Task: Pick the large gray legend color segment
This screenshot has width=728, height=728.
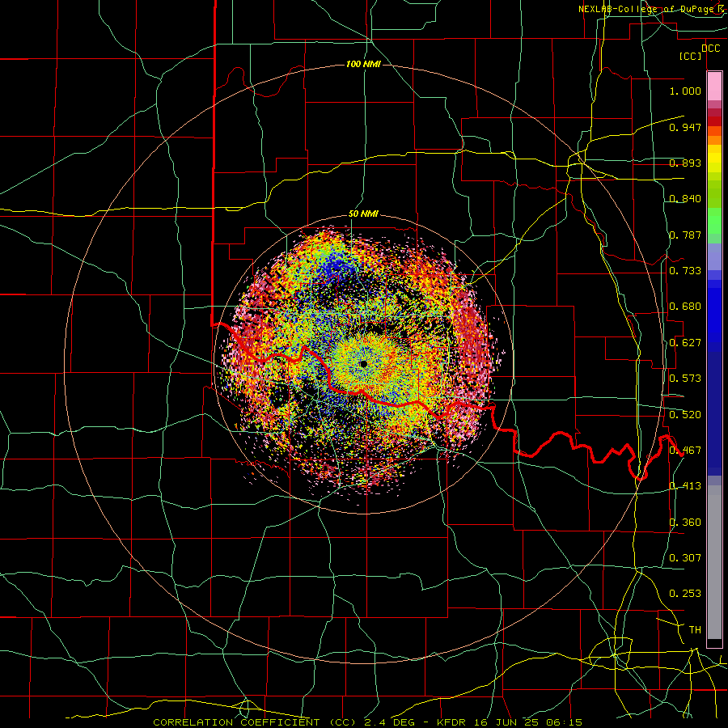Action: point(714,562)
